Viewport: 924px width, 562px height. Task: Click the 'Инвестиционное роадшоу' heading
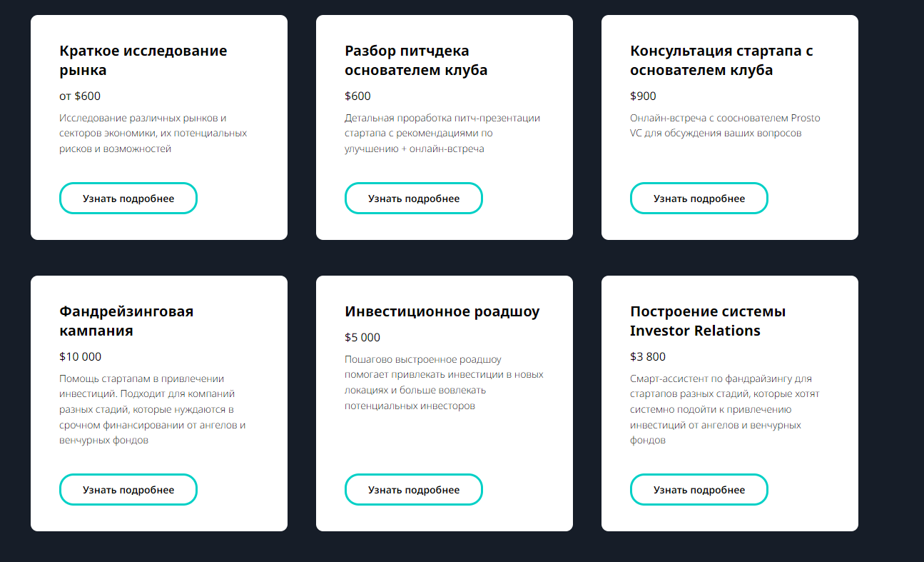point(442,312)
